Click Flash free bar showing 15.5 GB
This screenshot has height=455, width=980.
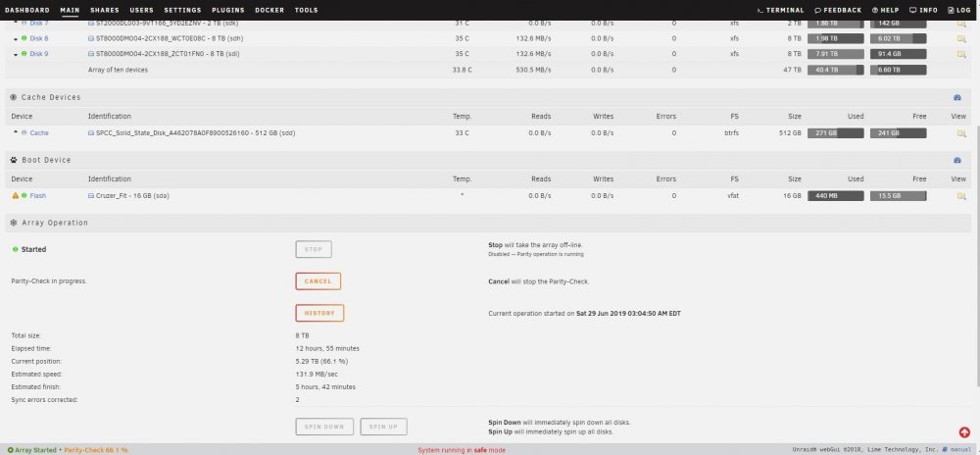click(x=898, y=196)
